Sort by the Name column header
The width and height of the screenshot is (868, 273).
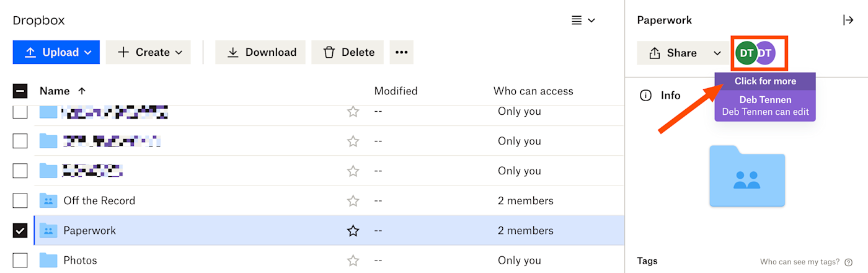tap(55, 91)
